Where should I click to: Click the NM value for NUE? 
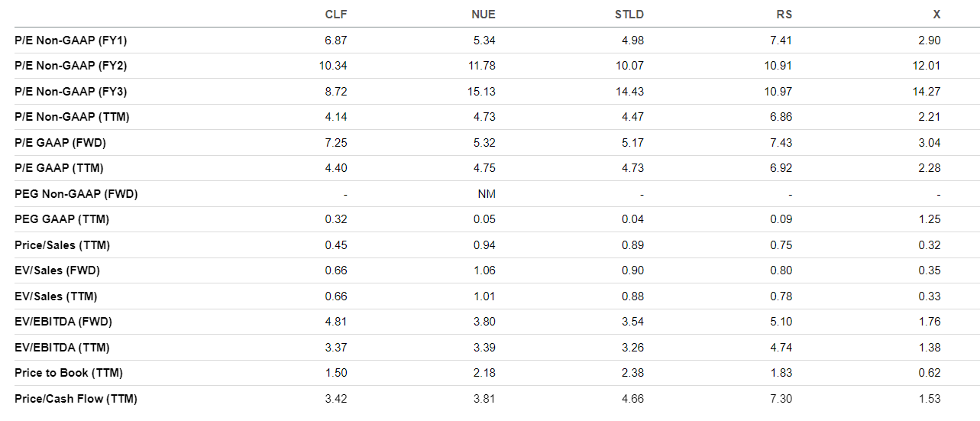click(487, 194)
